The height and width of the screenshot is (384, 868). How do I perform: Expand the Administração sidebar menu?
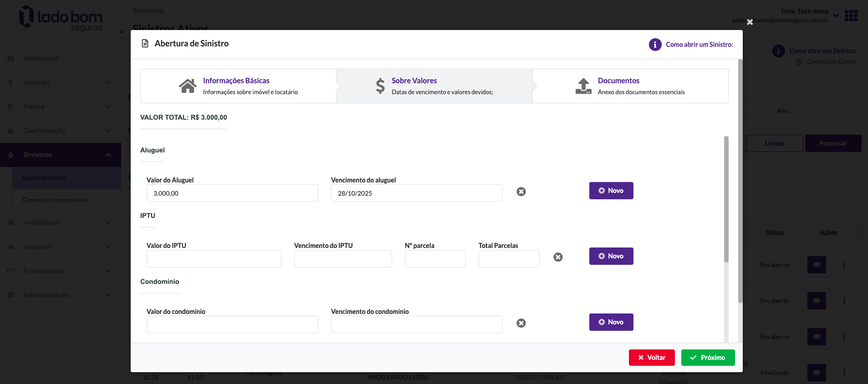[60, 295]
